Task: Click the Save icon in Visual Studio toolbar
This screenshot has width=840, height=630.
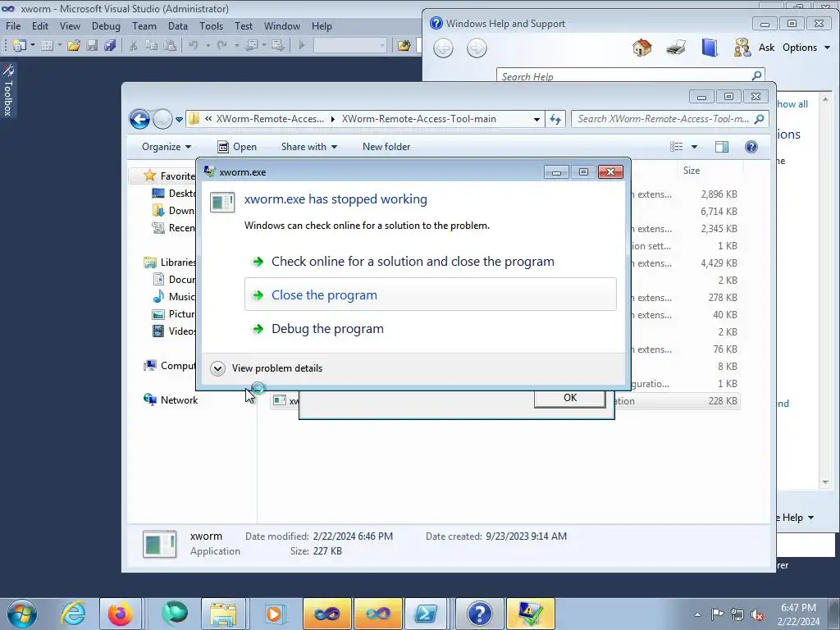Action: pyautogui.click(x=92, y=46)
